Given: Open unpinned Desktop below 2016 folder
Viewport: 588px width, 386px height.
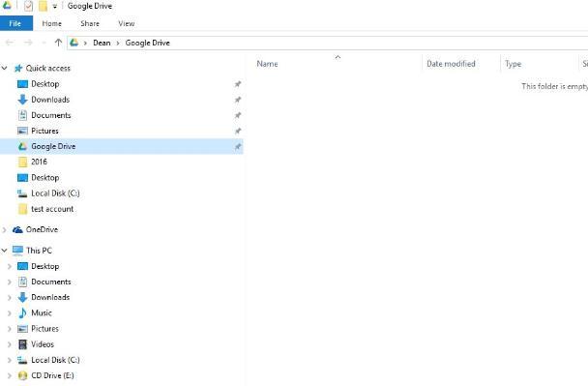Looking at the screenshot, I should pos(45,177).
